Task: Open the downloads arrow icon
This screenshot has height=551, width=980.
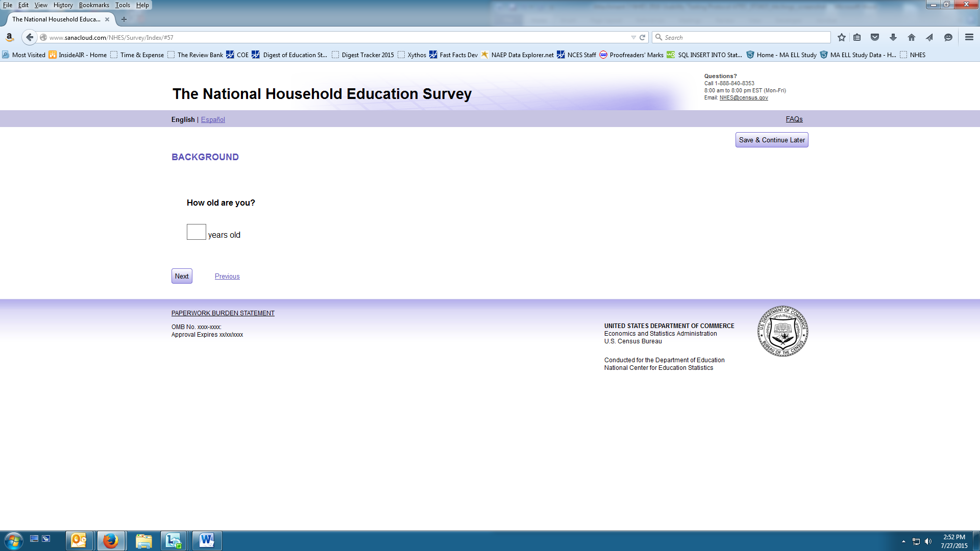Action: point(893,37)
